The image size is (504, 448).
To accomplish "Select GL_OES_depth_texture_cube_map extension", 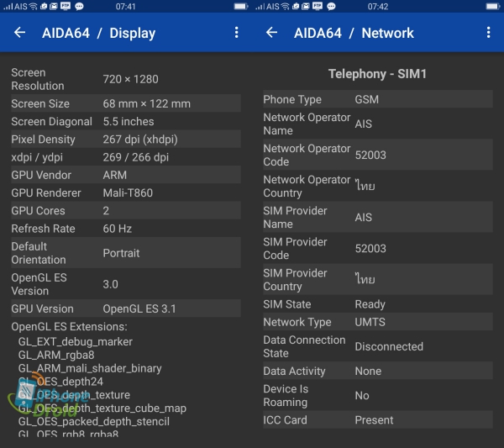I will click(102, 408).
